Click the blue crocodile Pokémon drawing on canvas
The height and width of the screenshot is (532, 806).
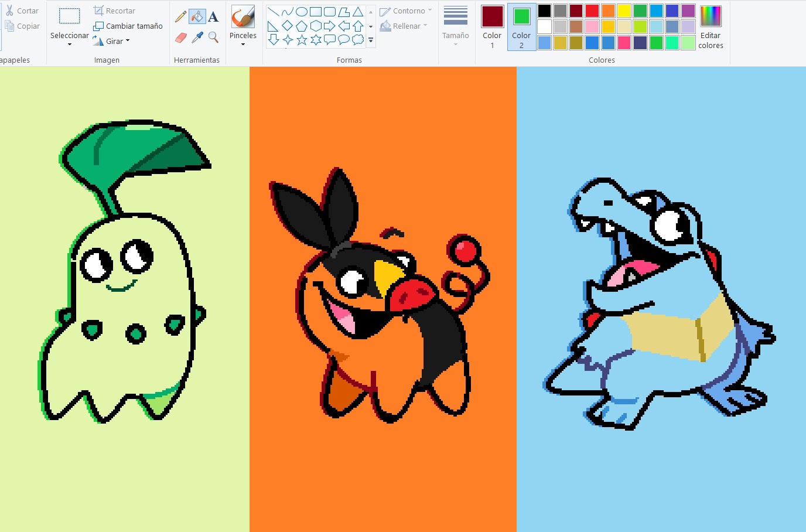click(659, 305)
